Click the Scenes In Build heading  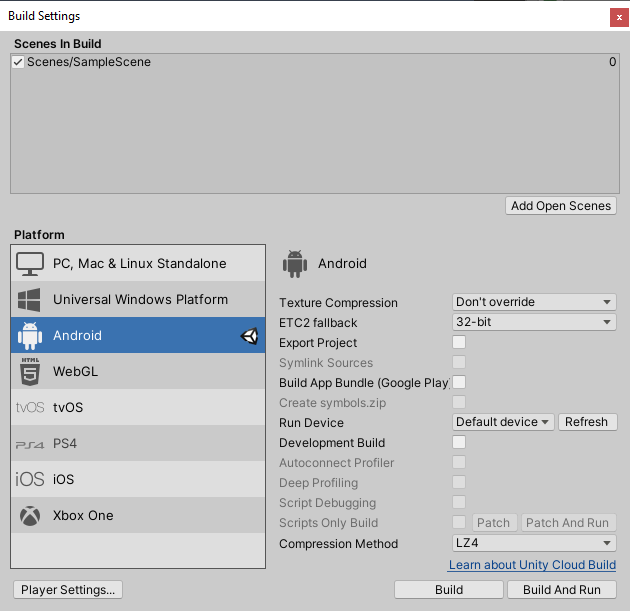coord(57,44)
